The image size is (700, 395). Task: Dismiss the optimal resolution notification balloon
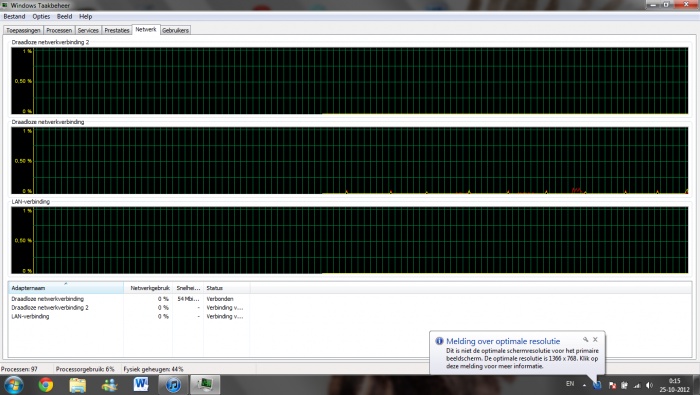tap(595, 340)
